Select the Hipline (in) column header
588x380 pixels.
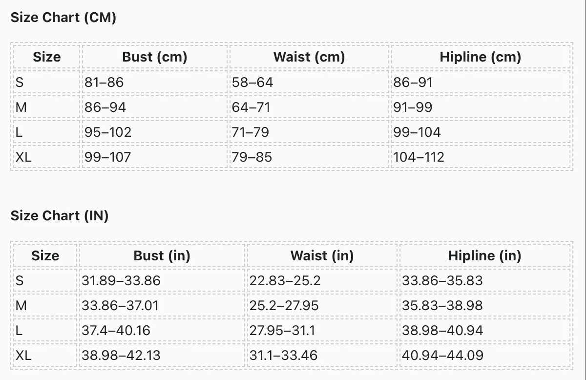485,255
